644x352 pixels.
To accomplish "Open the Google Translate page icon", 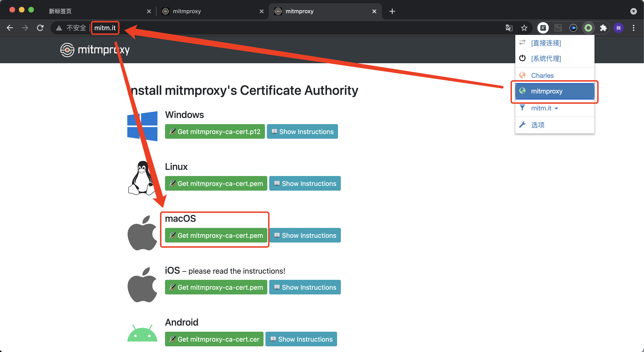I will 509,28.
